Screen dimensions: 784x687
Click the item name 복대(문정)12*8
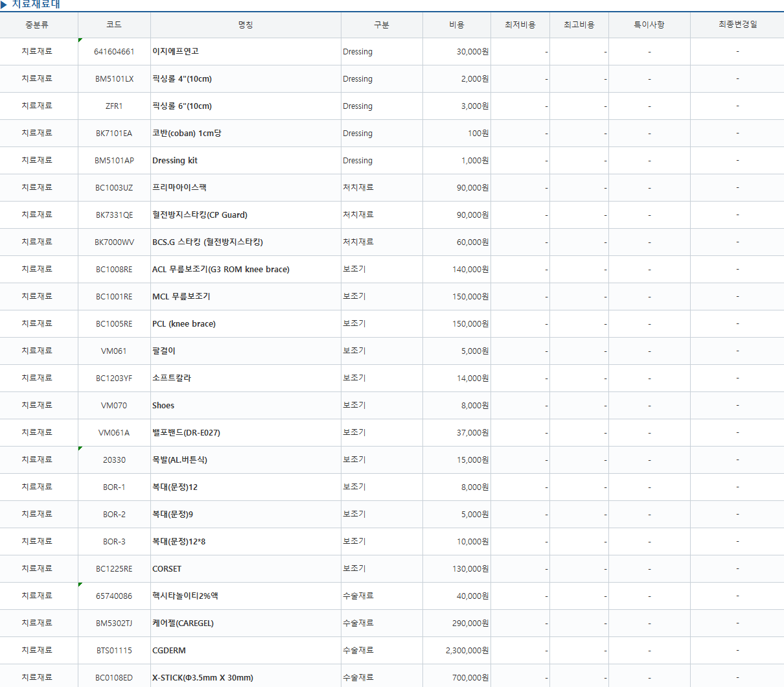[x=179, y=541]
